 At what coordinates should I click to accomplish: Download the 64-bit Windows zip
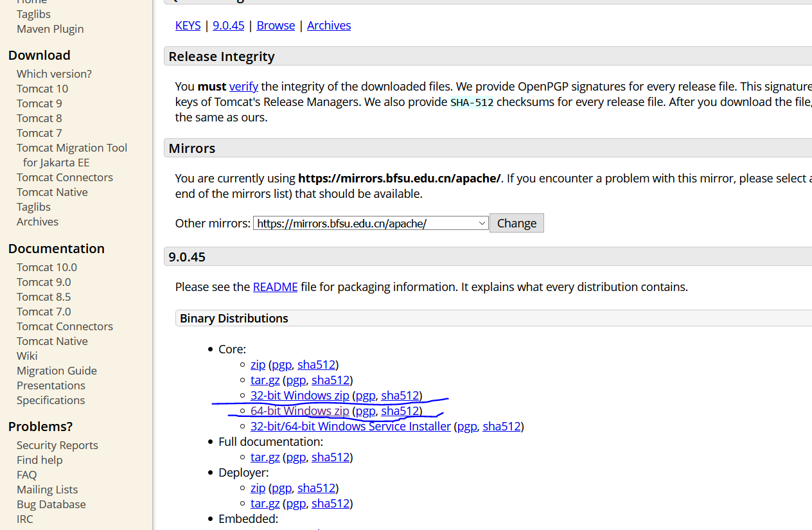click(300, 411)
